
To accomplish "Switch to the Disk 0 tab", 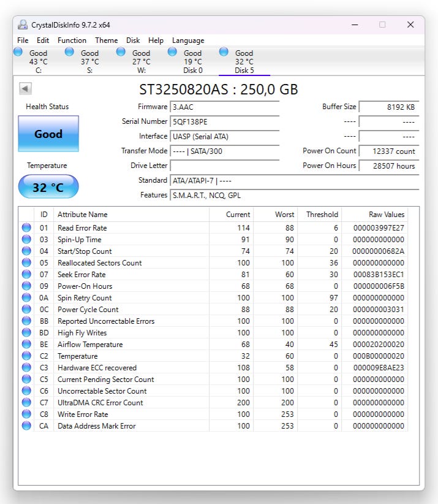I will point(192,62).
